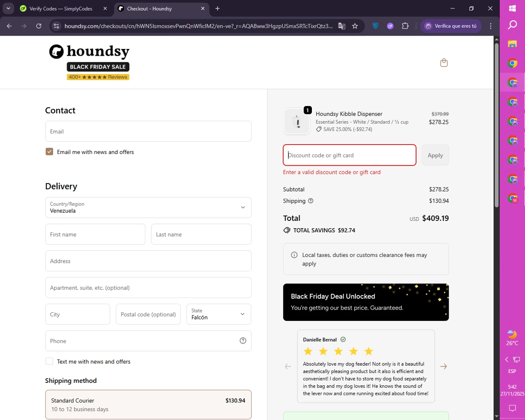
Task: Click the Black Friday Deal Unlocked banner
Action: [366, 302]
